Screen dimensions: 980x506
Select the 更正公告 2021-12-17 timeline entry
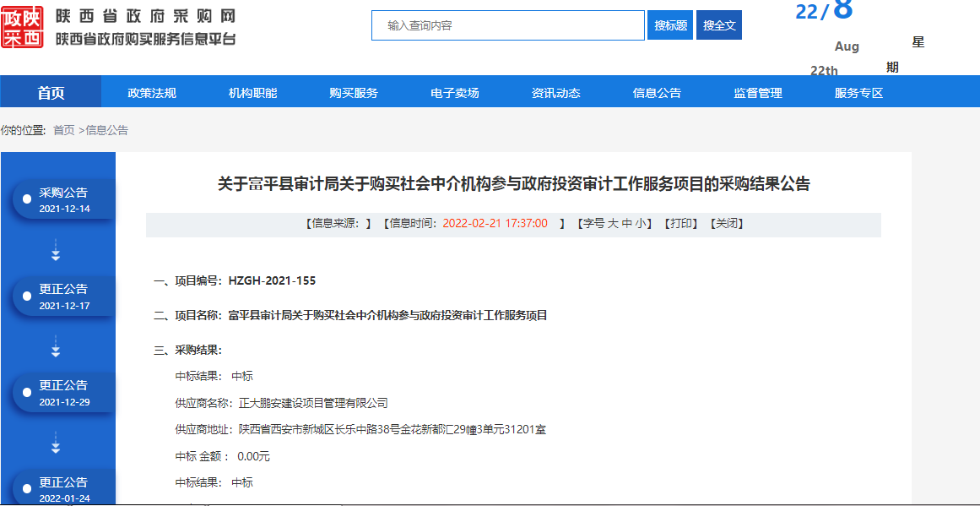click(63, 297)
